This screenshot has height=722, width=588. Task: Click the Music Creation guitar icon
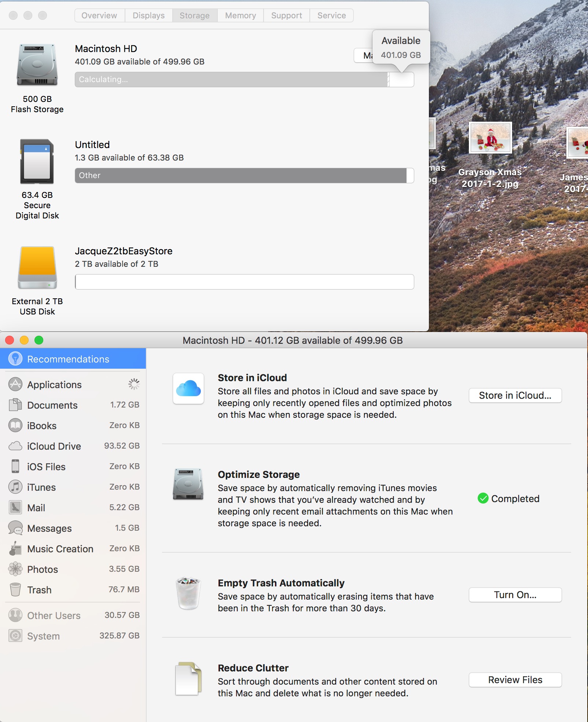[x=15, y=549]
